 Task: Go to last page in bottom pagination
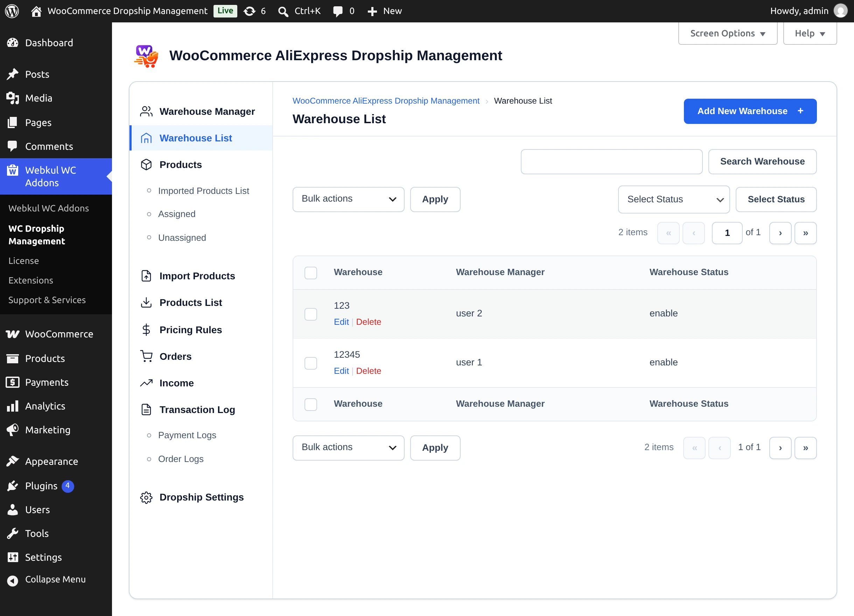tap(805, 448)
